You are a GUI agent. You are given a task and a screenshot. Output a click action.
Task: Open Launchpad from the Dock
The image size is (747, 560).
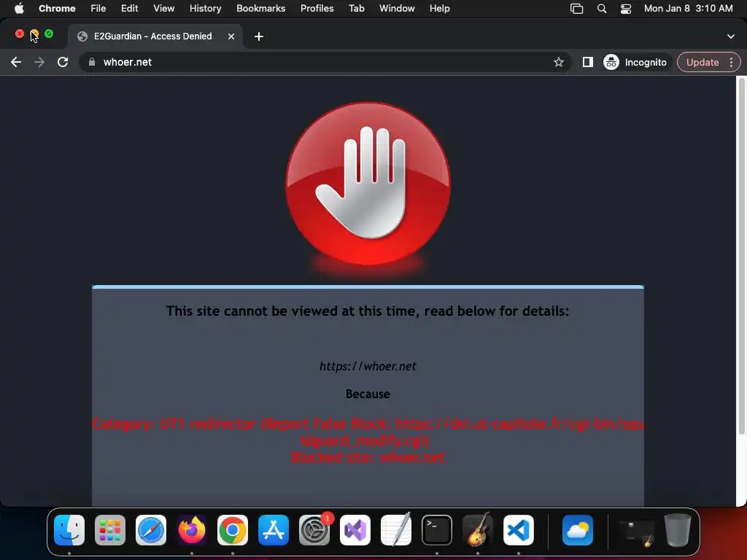point(110,530)
